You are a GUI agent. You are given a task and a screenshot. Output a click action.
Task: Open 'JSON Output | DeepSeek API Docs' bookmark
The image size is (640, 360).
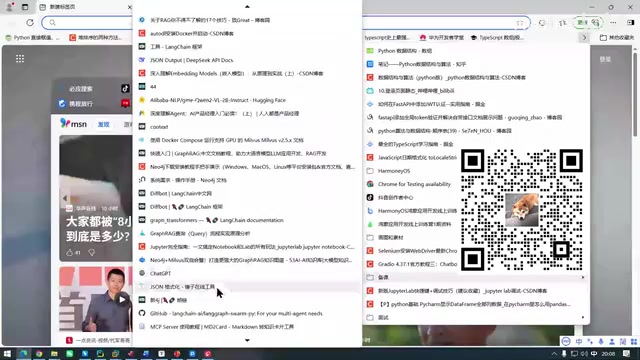tap(247, 60)
